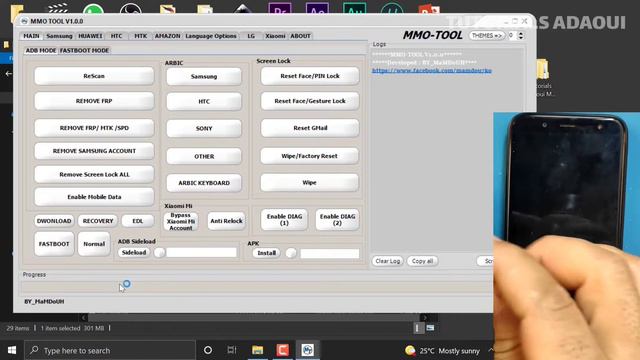Image resolution: width=640 pixels, height=360 pixels.
Task: Click Copy all button
Action: tap(422, 261)
